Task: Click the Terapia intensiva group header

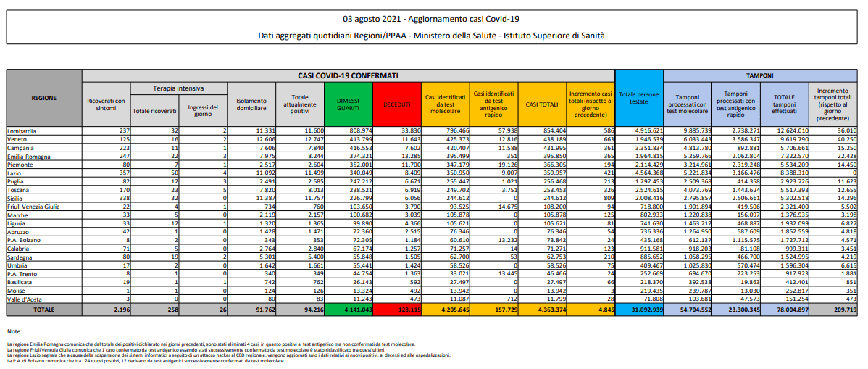Action: pos(178,88)
